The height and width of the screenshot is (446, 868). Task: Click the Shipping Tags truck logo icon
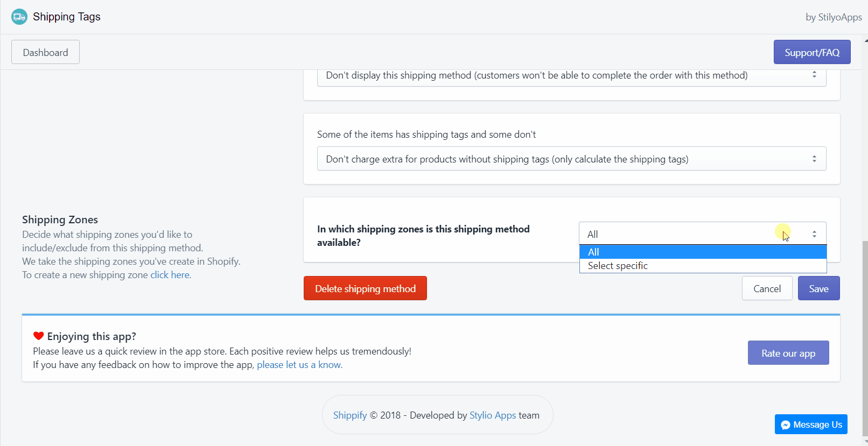point(19,17)
